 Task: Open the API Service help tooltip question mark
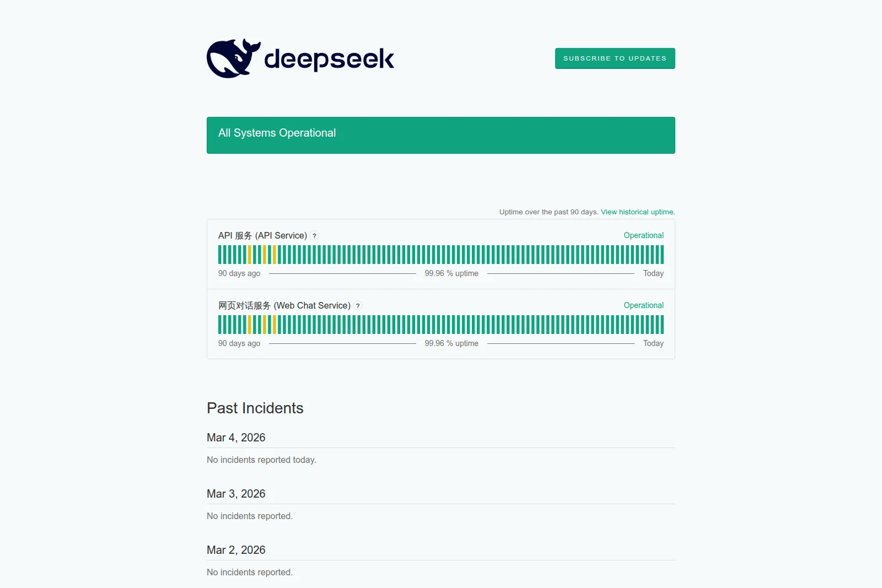314,235
